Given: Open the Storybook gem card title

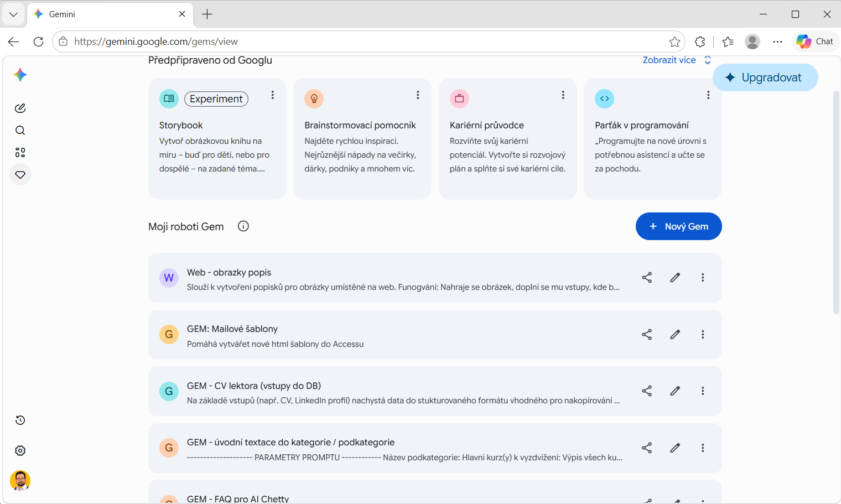Looking at the screenshot, I should pos(181,126).
